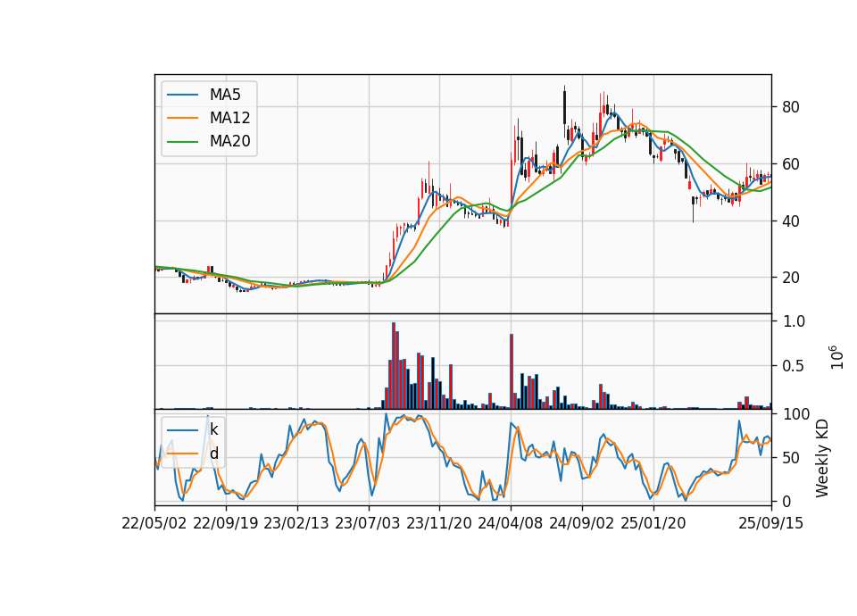Click the MA20 legend label

(x=230, y=141)
